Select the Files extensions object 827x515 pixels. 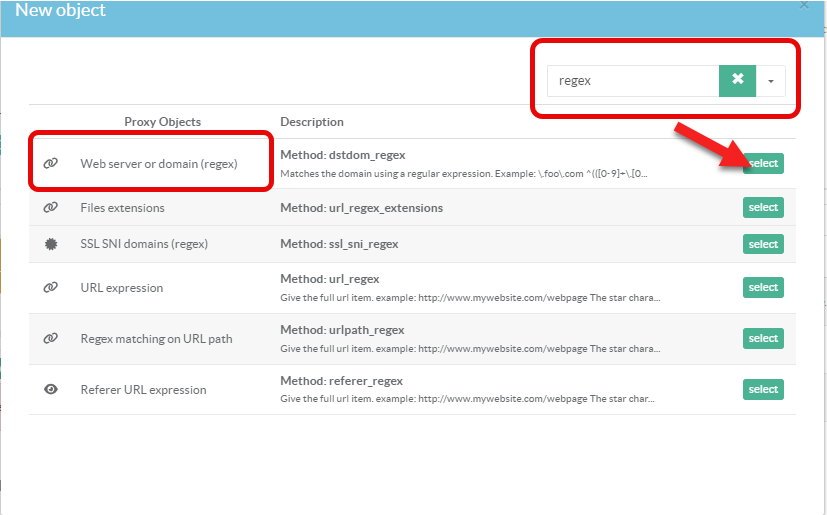click(762, 207)
